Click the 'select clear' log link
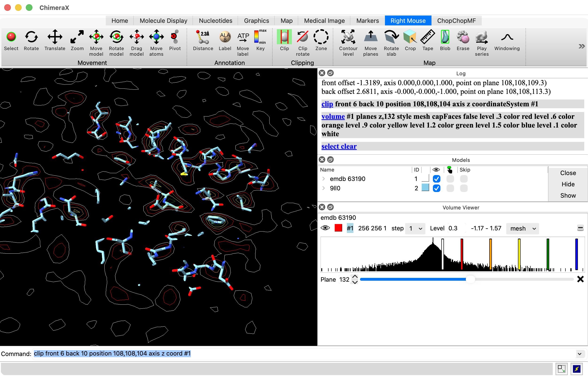This screenshot has height=376, width=588. click(339, 146)
